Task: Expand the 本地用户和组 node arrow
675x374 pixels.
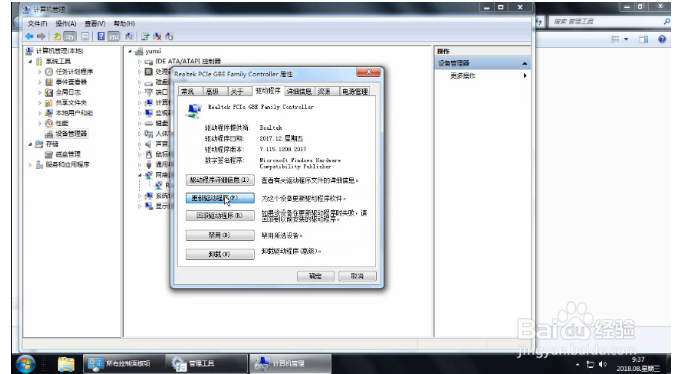Action: click(40, 113)
